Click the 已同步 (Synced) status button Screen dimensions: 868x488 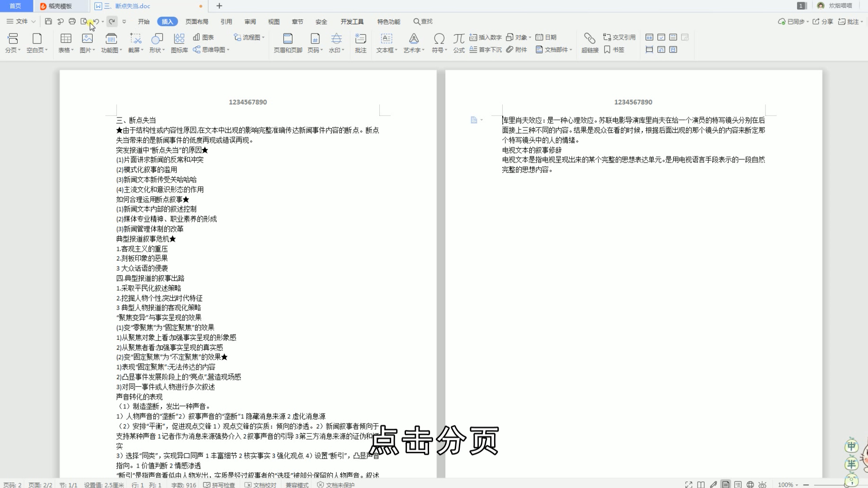793,21
